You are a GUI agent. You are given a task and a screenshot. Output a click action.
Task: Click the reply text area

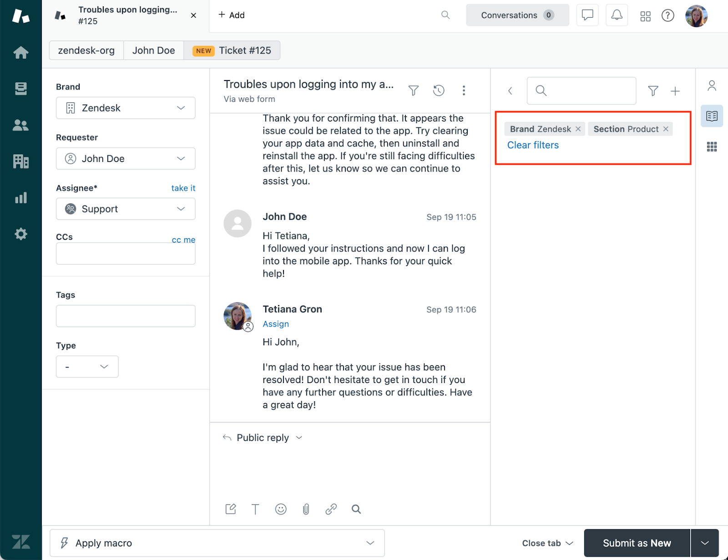tap(350, 473)
